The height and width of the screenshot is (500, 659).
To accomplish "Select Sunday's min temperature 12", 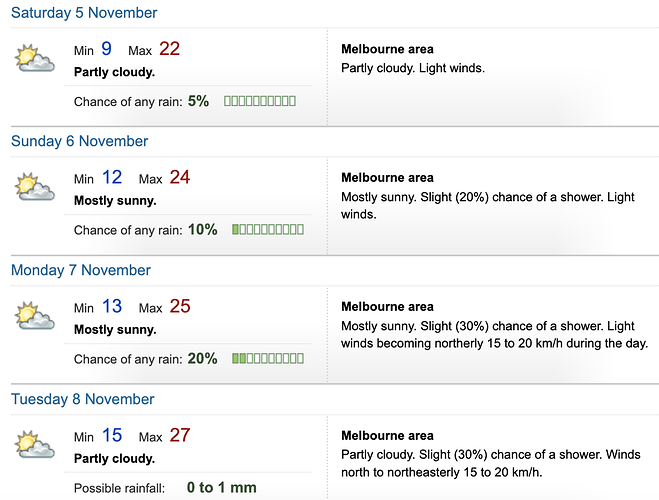I will click(x=112, y=177).
